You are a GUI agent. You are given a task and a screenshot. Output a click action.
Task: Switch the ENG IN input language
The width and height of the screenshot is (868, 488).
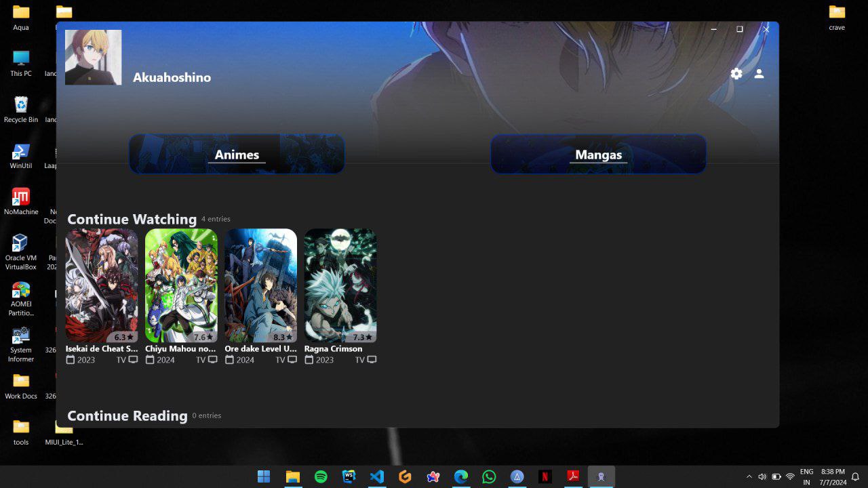pos(806,477)
